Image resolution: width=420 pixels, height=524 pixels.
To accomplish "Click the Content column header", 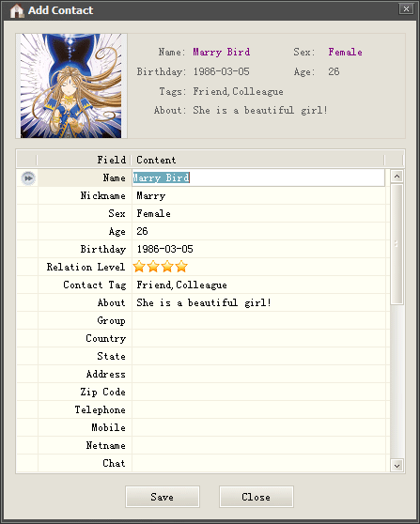I will pos(257,160).
